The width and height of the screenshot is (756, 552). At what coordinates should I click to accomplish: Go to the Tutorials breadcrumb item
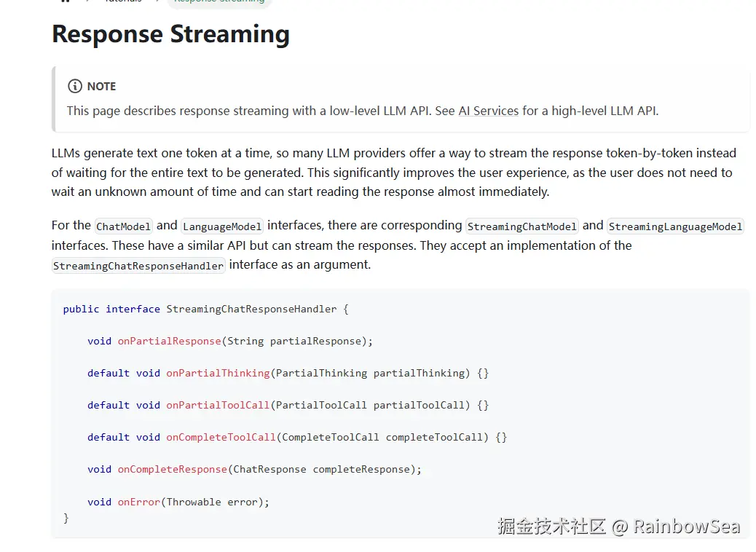pyautogui.click(x=123, y=1)
